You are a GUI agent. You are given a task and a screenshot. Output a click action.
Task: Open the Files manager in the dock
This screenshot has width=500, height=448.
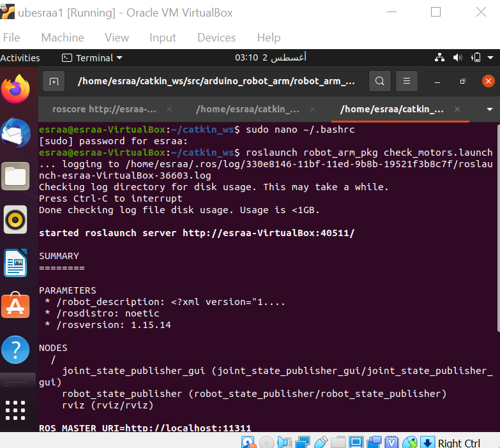(15, 176)
